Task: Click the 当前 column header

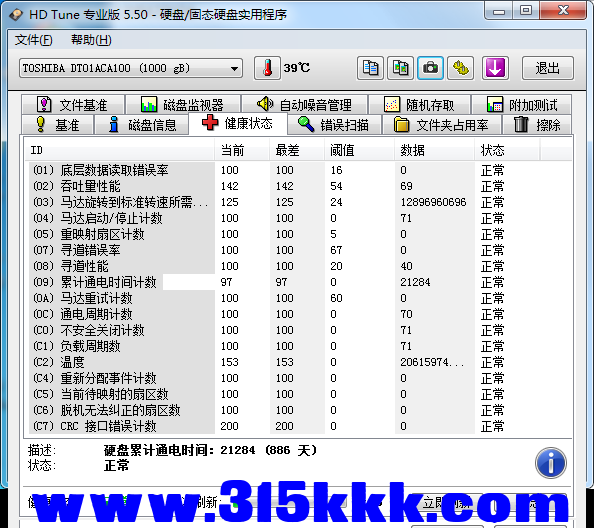Action: [242, 150]
